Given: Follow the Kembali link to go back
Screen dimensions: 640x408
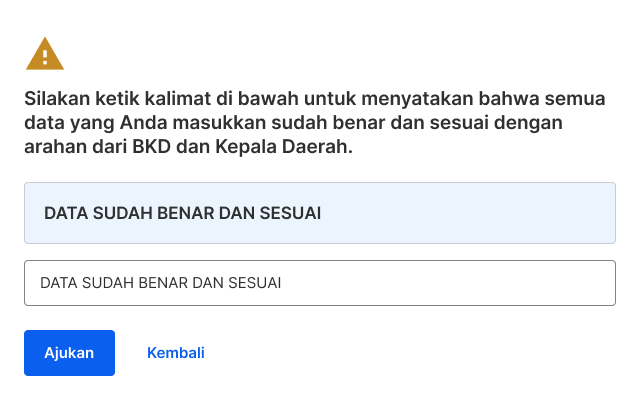Looking at the screenshot, I should 176,353.
